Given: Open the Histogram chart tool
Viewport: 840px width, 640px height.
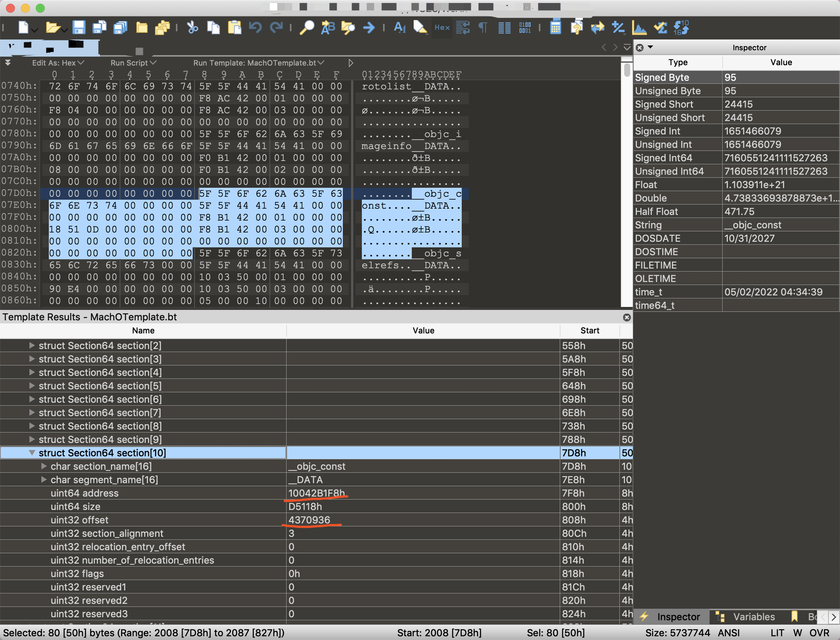Looking at the screenshot, I should point(639,28).
